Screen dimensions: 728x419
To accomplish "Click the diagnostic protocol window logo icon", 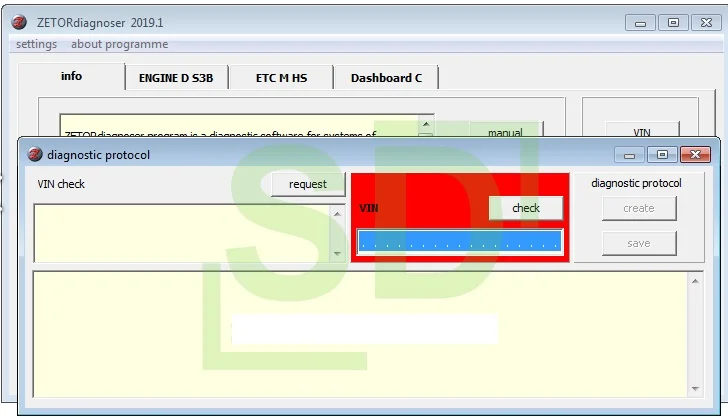I will tap(34, 154).
